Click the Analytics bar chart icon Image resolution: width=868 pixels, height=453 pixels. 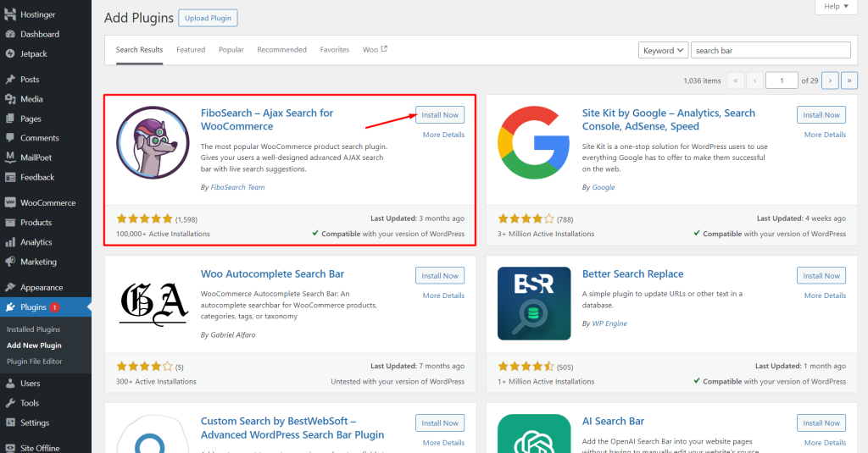(10, 242)
